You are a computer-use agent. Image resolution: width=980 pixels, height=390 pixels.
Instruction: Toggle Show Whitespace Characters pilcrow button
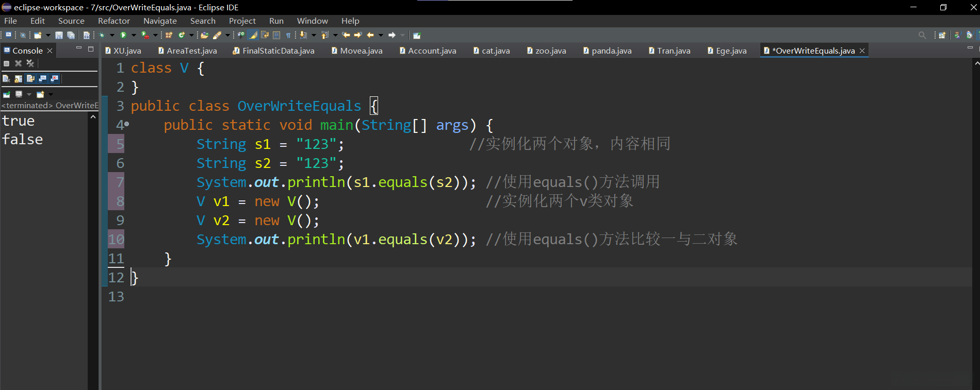[288, 36]
